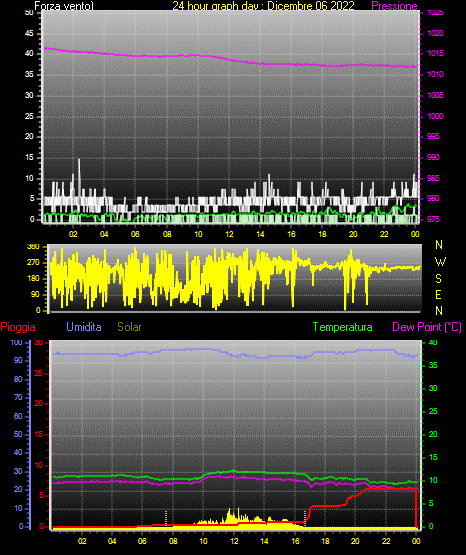Click the 06 hour mark on top graph
This screenshot has width=466, height=555.
coord(135,234)
